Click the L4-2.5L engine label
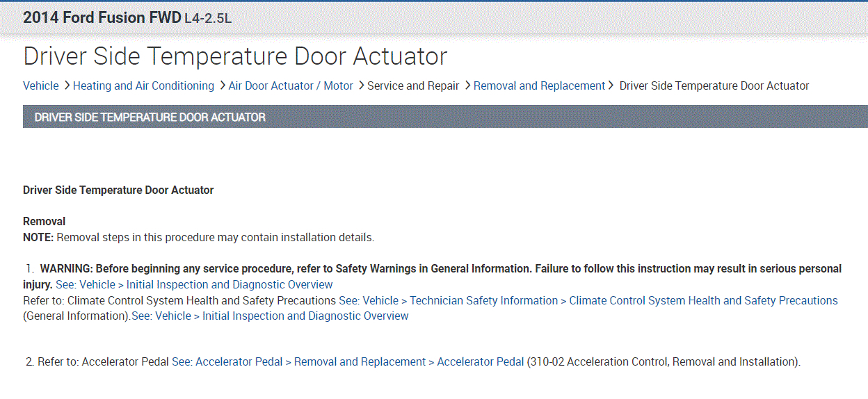868x399 pixels. tap(207, 18)
